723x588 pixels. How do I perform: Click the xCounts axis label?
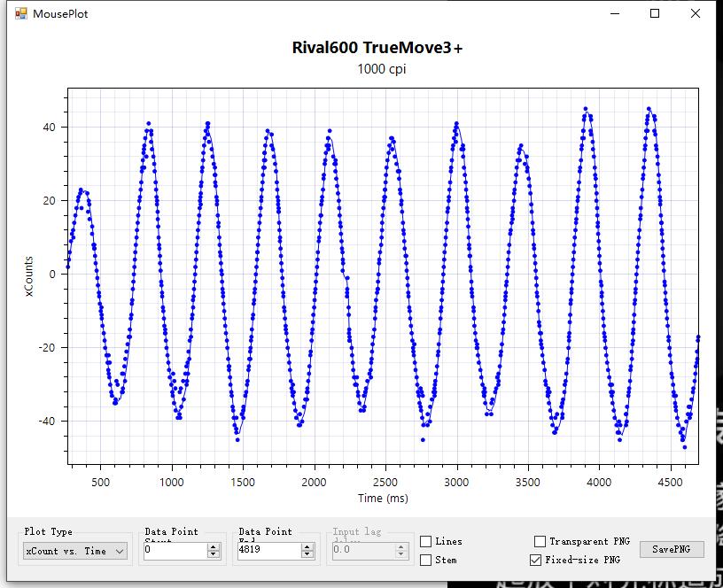click(x=28, y=276)
